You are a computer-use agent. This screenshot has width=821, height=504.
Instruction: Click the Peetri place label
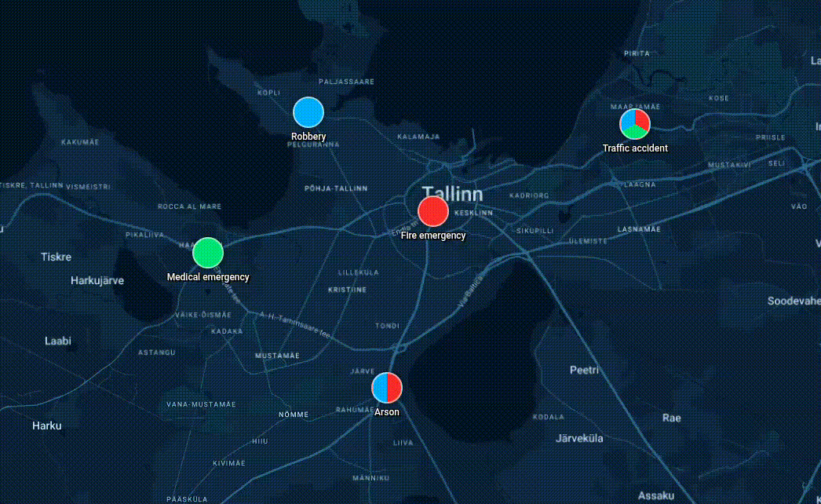[584, 369]
